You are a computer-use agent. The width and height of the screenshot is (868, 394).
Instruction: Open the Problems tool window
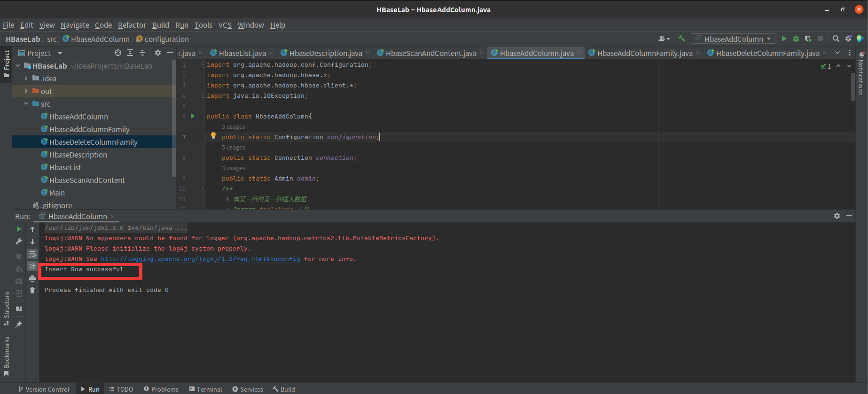point(161,389)
